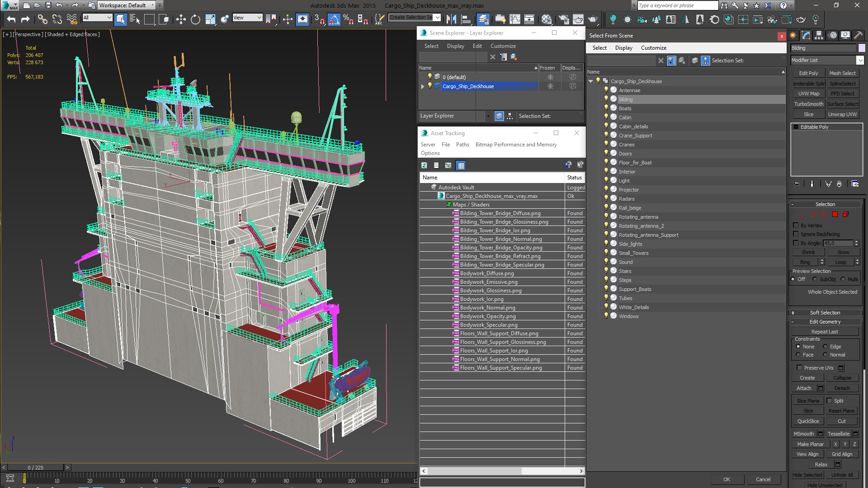Enable the By Vertex checkbox
Image resolution: width=868 pixels, height=488 pixels.
point(796,225)
